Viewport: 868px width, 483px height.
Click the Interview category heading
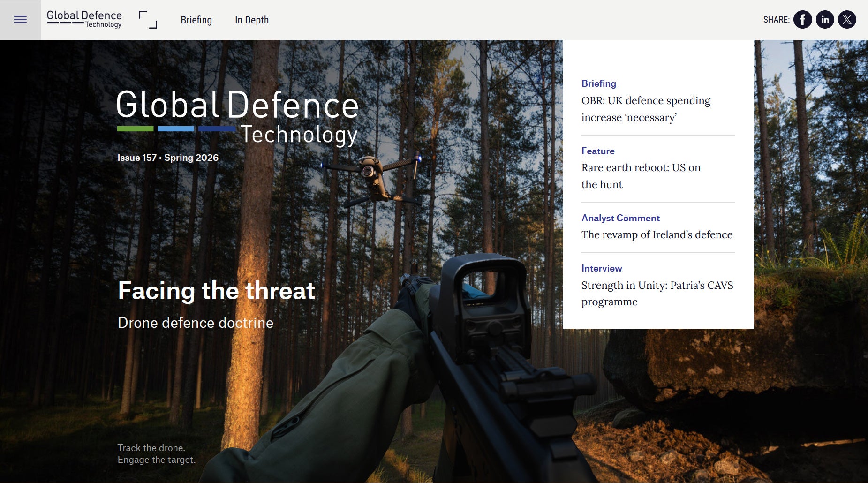(x=601, y=268)
